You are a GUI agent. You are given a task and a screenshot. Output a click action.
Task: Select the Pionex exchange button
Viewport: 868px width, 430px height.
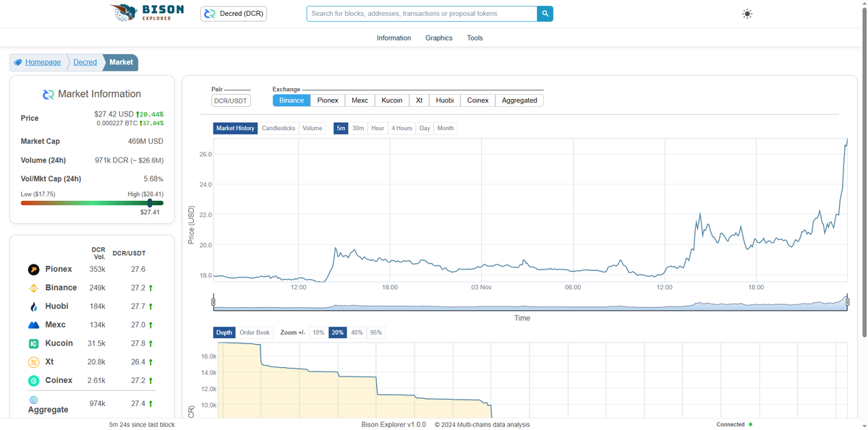click(x=328, y=100)
